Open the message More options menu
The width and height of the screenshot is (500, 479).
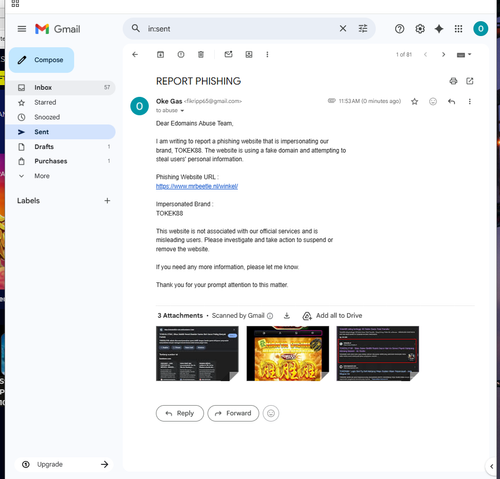470,101
